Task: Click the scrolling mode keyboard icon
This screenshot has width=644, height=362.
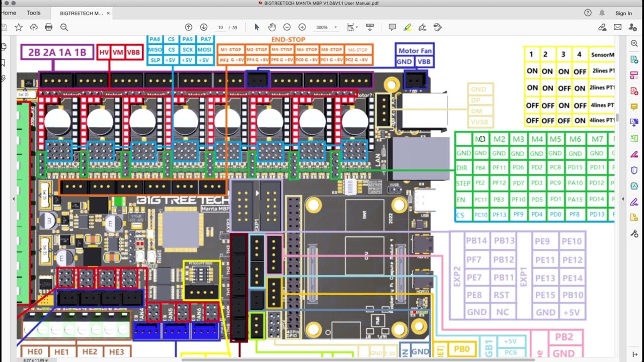Action: click(370, 27)
